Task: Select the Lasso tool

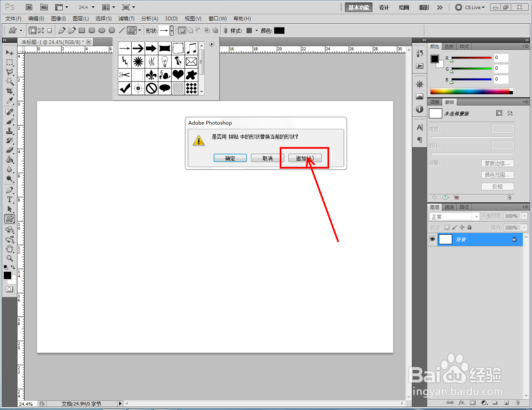Action: (x=10, y=72)
